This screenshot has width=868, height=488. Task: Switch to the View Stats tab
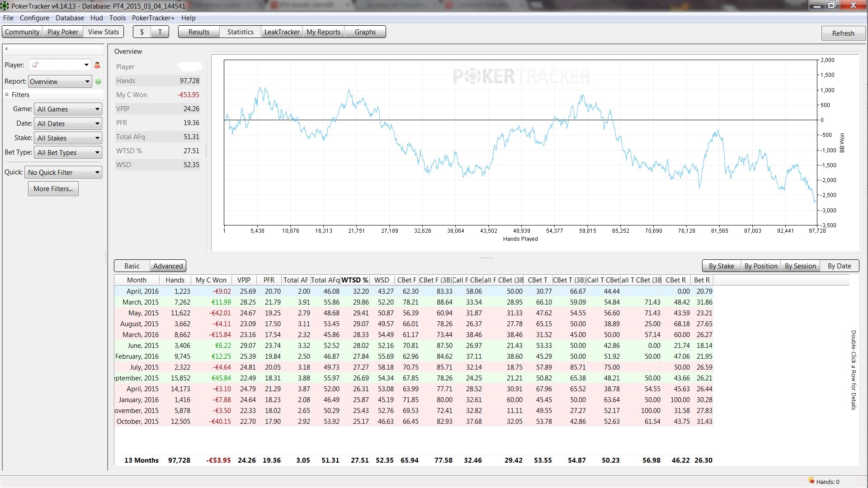[104, 32]
